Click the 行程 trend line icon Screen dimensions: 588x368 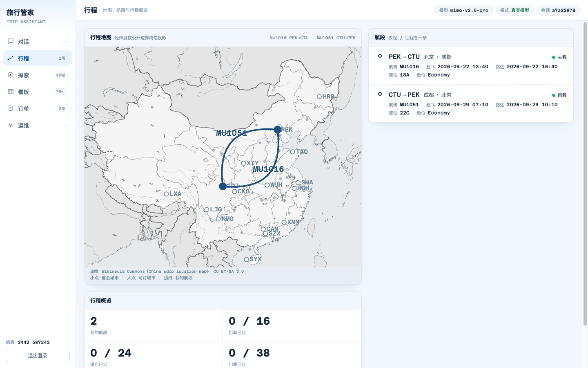(11, 58)
